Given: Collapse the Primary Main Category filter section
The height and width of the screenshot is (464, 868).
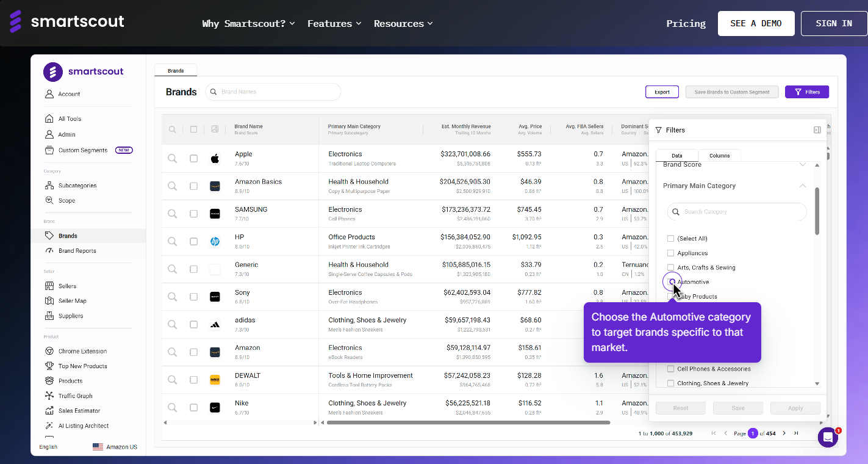Looking at the screenshot, I should tap(803, 186).
